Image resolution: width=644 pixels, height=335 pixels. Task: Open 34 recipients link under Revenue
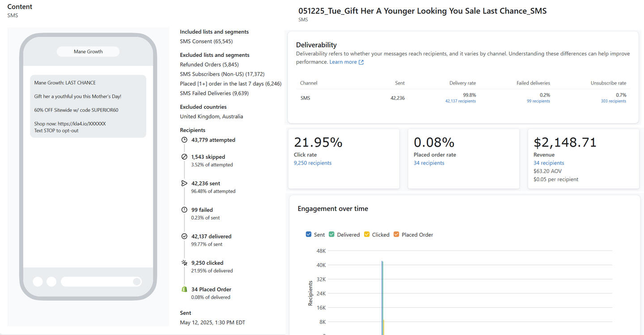pyautogui.click(x=549, y=163)
